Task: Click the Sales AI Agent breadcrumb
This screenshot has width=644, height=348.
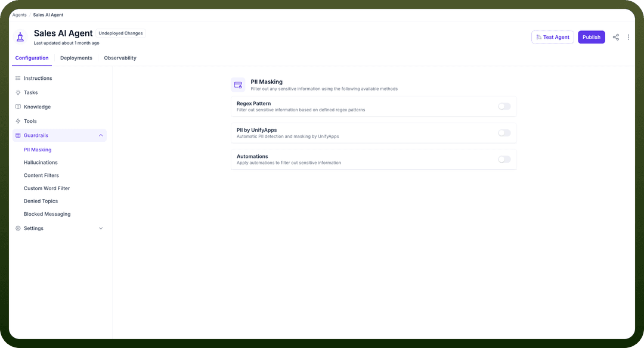Action: 48,15
